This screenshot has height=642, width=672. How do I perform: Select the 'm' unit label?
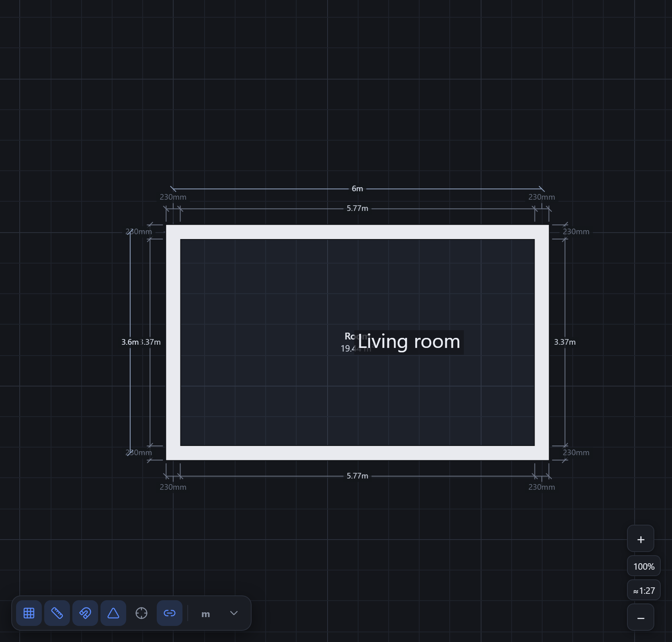205,614
